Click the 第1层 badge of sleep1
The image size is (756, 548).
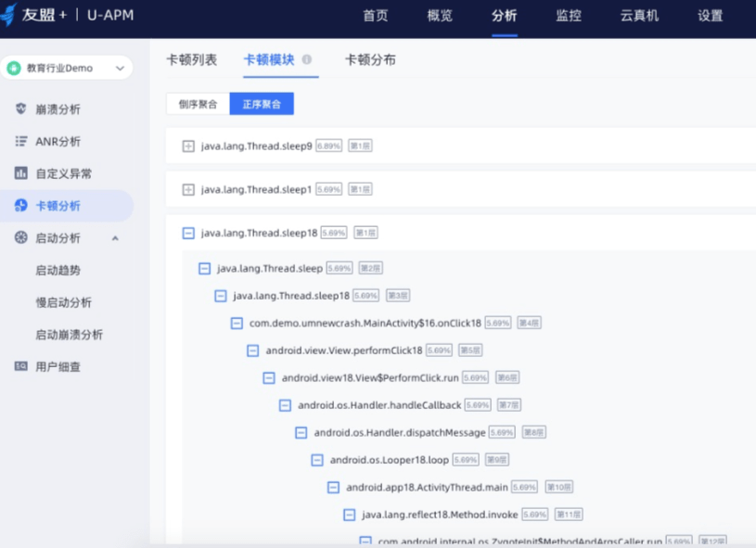(x=360, y=189)
